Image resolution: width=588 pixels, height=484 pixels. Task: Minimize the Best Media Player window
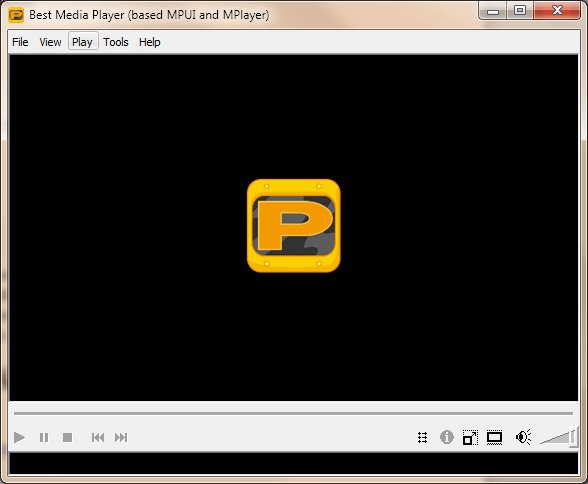point(493,11)
